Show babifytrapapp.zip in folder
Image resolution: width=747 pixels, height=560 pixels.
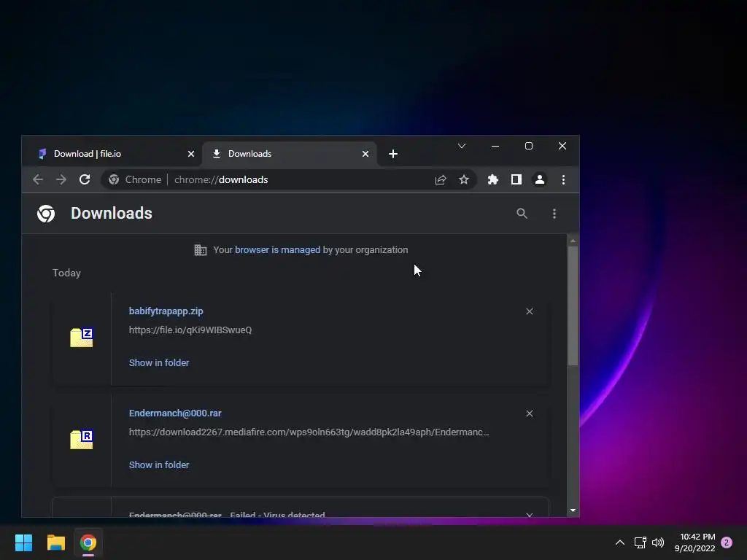pos(159,363)
